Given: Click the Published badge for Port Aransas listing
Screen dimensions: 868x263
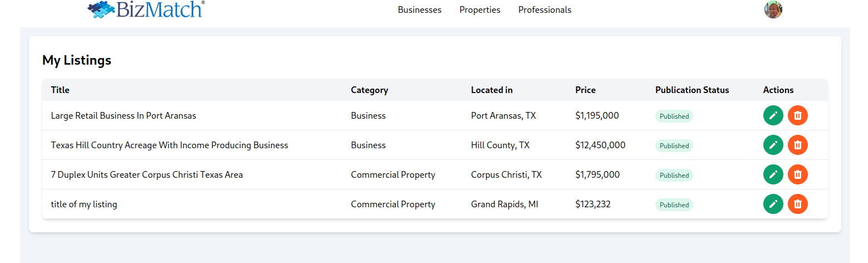Looking at the screenshot, I should pyautogui.click(x=674, y=116).
